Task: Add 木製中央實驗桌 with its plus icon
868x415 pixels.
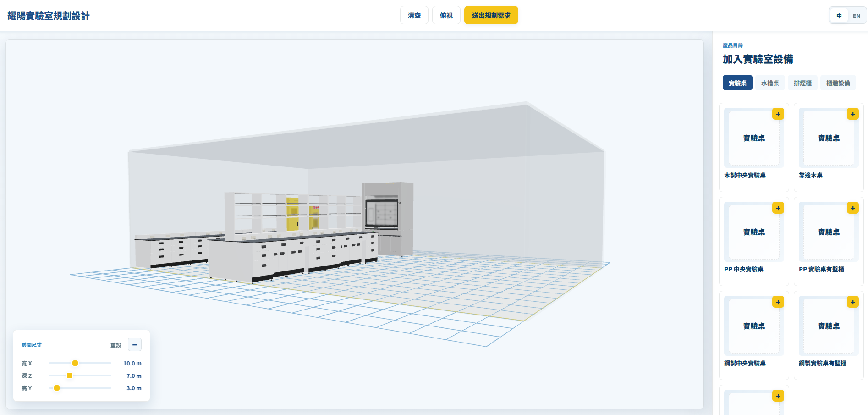Action: tap(778, 114)
